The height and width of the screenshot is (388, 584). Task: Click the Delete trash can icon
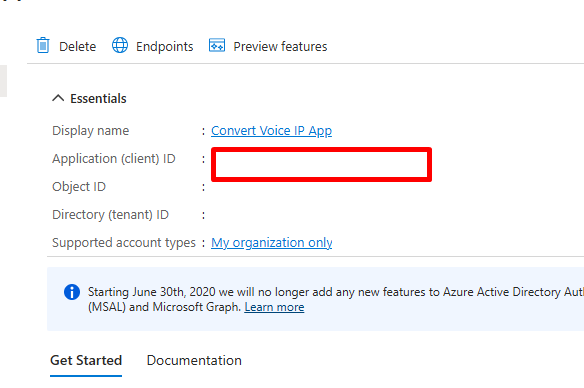[43, 45]
